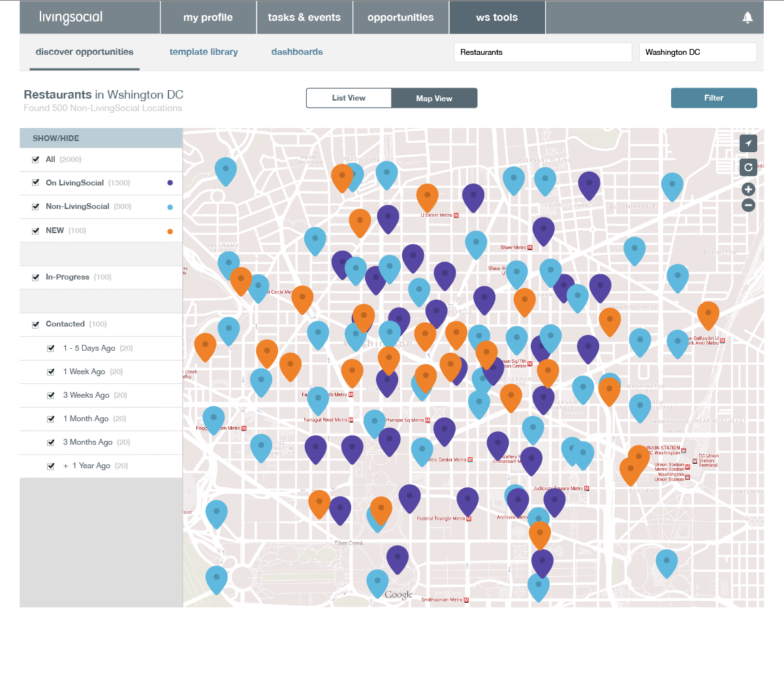Select the orange pin above U Street Metro label
The height and width of the screenshot is (674, 784).
(428, 197)
